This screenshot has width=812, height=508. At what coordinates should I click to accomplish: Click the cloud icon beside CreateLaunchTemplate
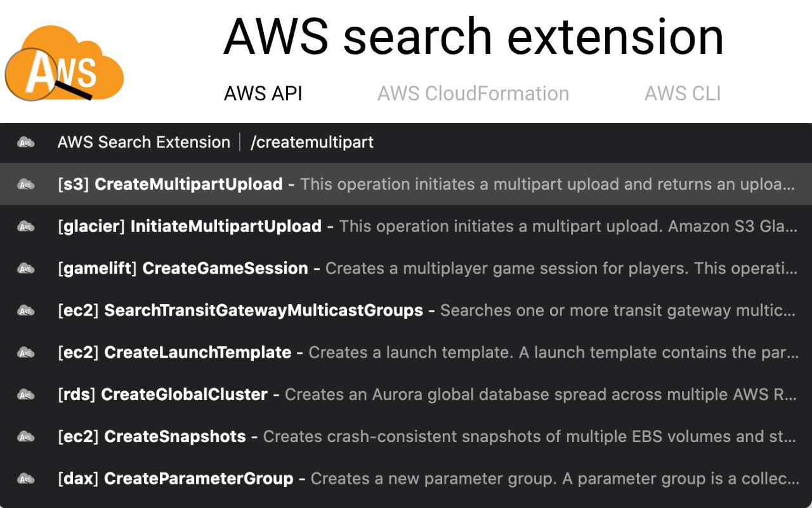coord(26,352)
